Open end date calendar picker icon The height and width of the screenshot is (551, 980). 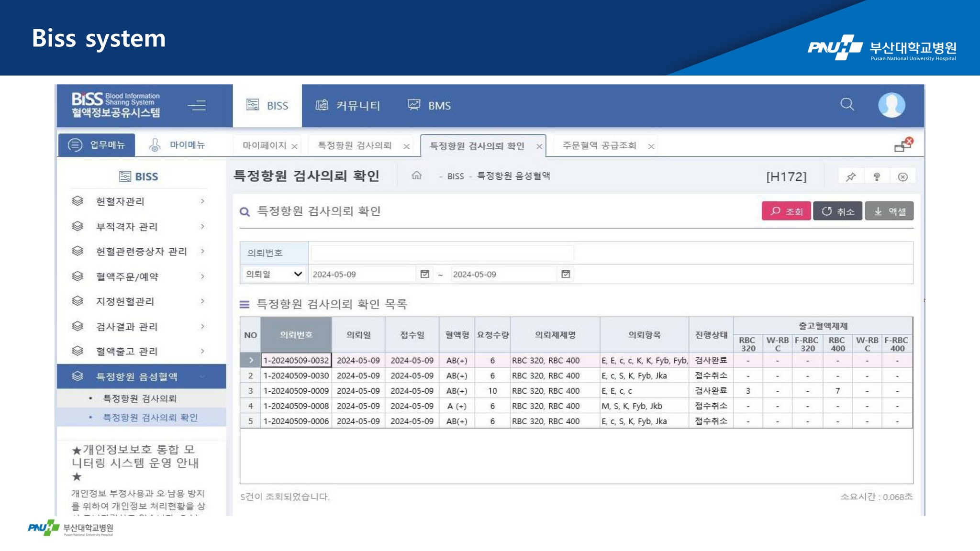tap(566, 274)
